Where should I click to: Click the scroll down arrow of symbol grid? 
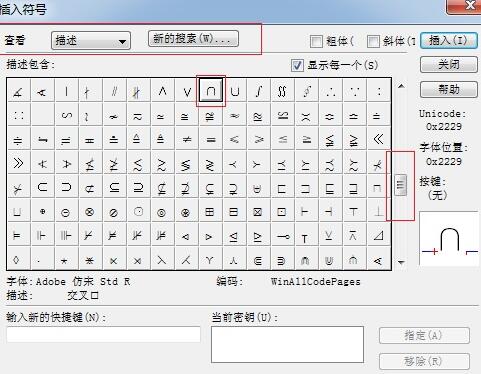(x=401, y=262)
